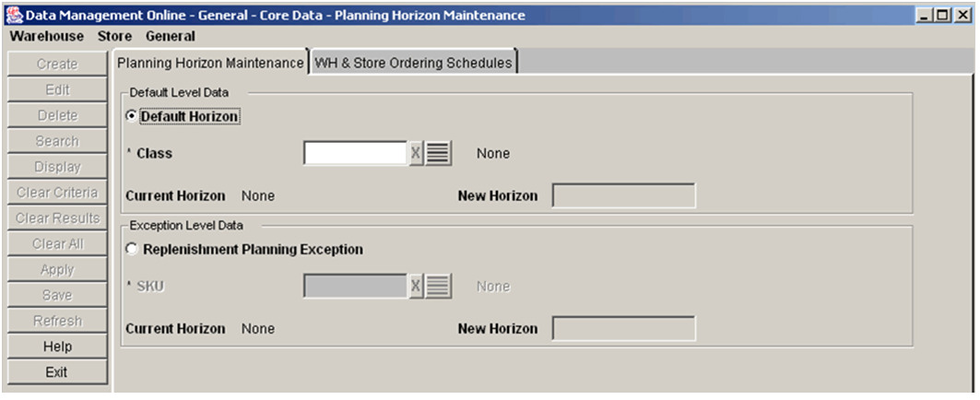Switch to WH & Store Ordering Schedules tab
The height and width of the screenshot is (400, 980).
pyautogui.click(x=413, y=63)
